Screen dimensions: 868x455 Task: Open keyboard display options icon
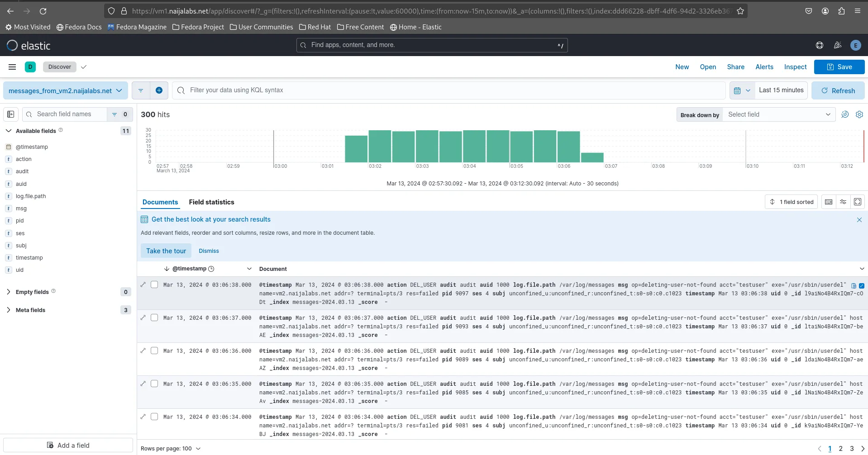click(829, 202)
